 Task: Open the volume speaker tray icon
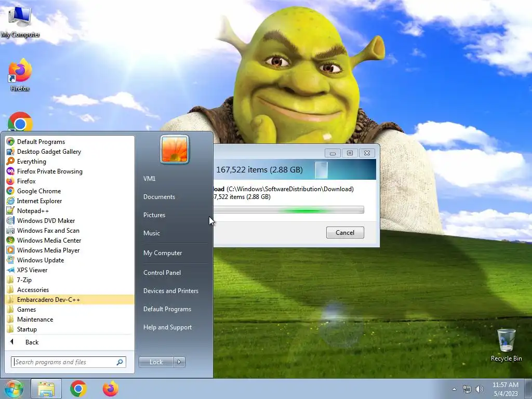point(480,389)
